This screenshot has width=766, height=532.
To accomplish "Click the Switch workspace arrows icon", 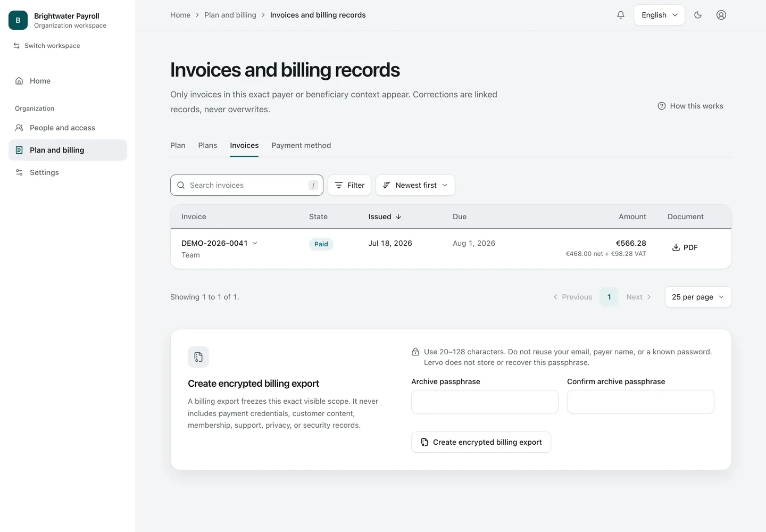I will (x=16, y=46).
